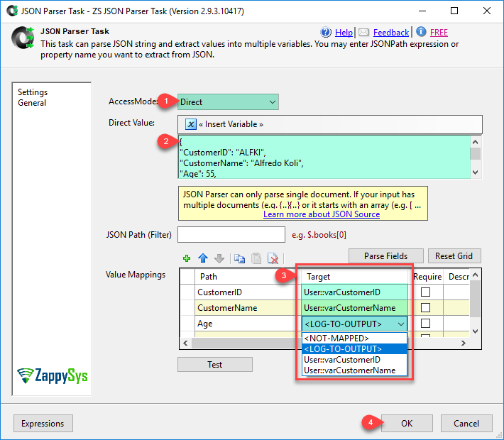Screen dimensions: 504x440
Task: Open the Expressions button
Action: pyautogui.click(x=43, y=423)
